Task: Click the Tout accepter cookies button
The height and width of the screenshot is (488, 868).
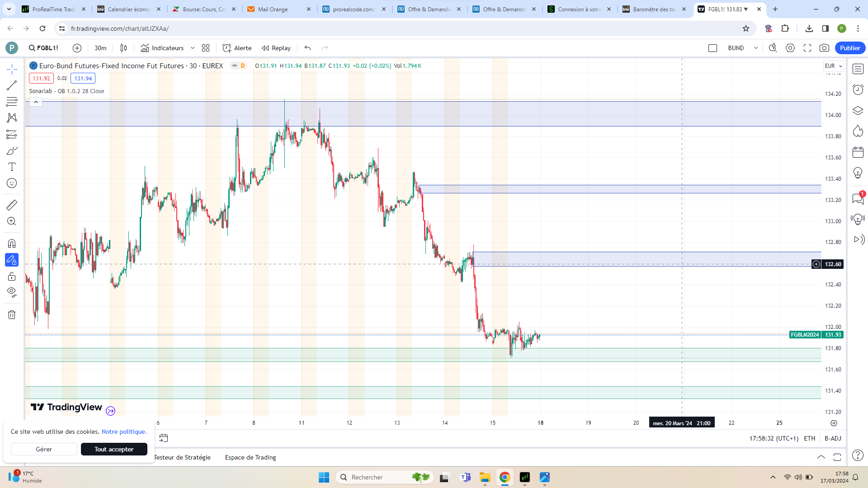Action: coord(114,449)
